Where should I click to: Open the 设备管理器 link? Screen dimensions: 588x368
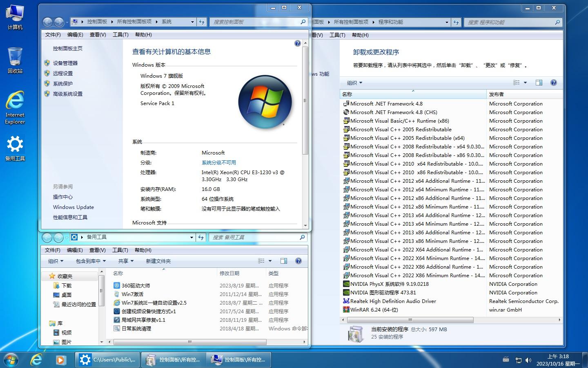tap(65, 63)
